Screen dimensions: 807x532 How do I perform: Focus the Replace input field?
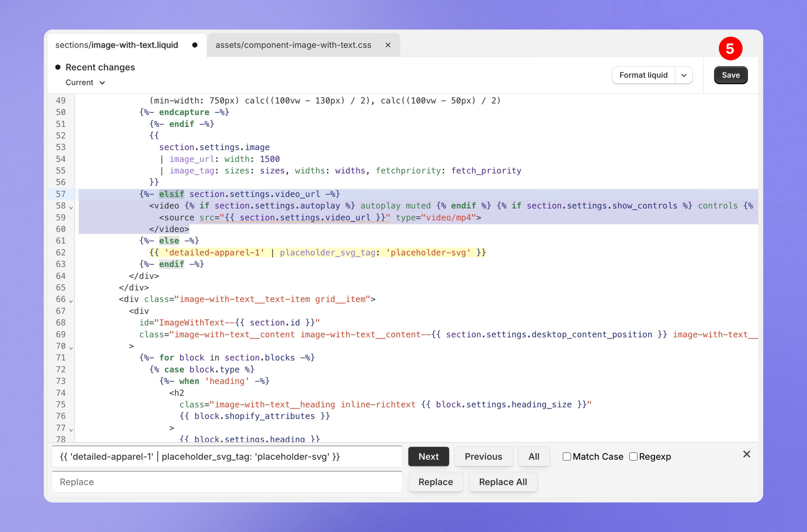click(x=227, y=482)
